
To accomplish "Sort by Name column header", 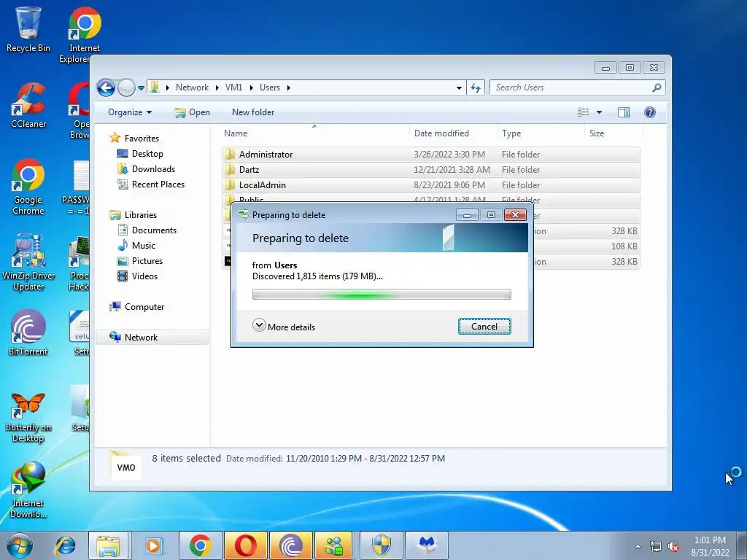I will coord(314,133).
